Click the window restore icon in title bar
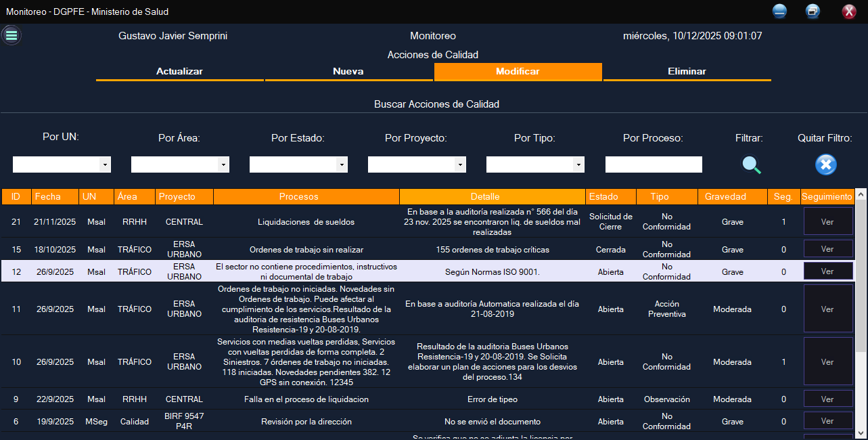The image size is (868, 440). coord(813,12)
